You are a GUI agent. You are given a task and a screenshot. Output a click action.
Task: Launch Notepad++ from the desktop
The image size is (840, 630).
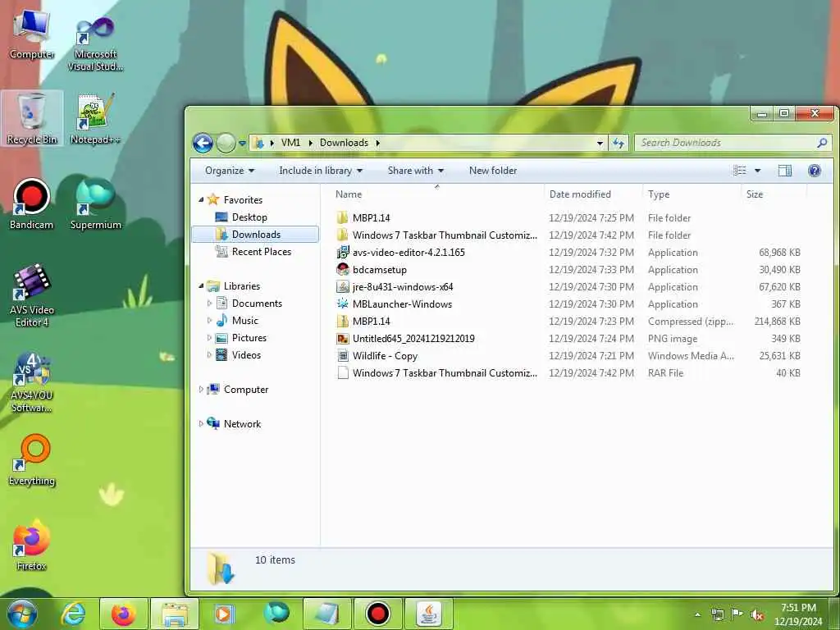coord(95,118)
